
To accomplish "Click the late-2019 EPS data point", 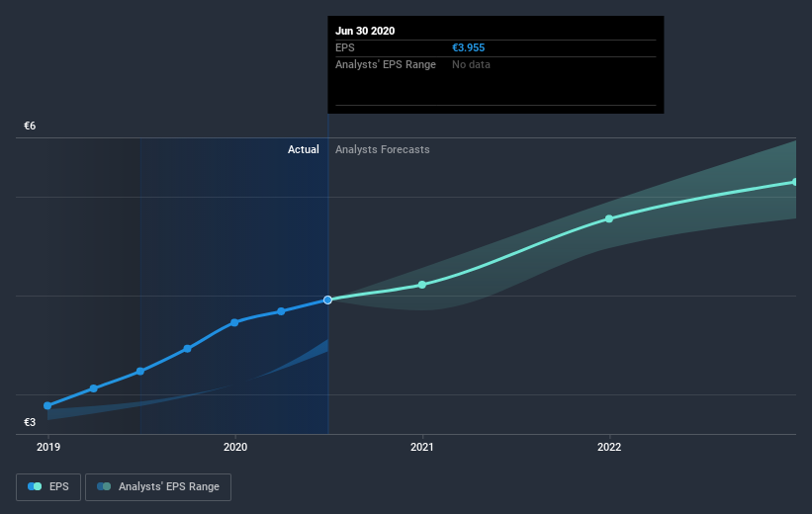I will tap(188, 348).
